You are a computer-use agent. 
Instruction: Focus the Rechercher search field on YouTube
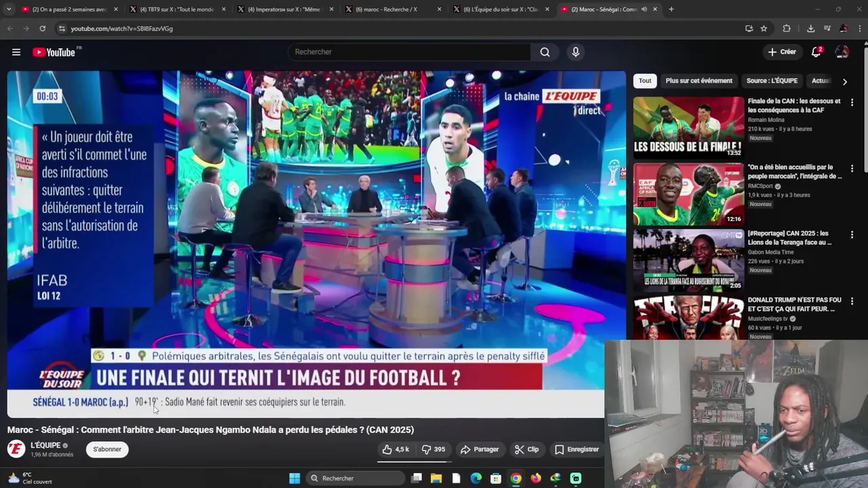click(410, 52)
